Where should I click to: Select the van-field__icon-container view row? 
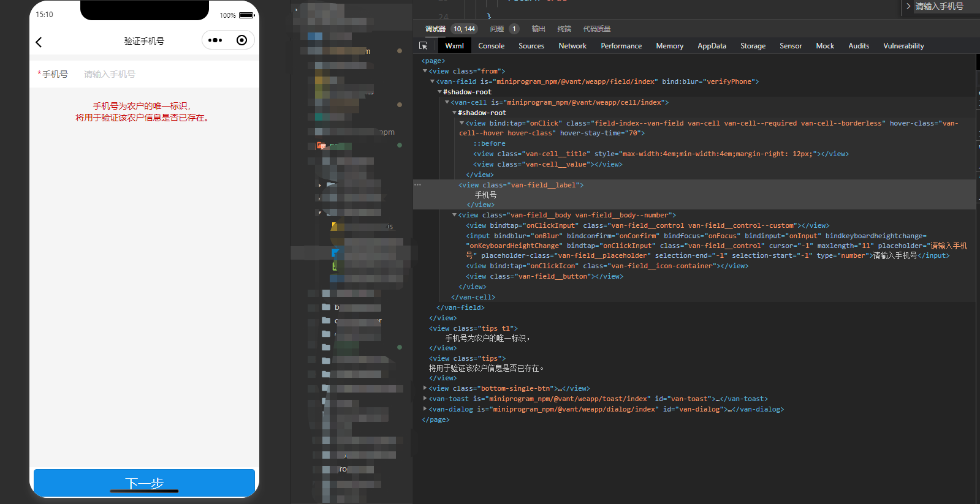coord(607,266)
